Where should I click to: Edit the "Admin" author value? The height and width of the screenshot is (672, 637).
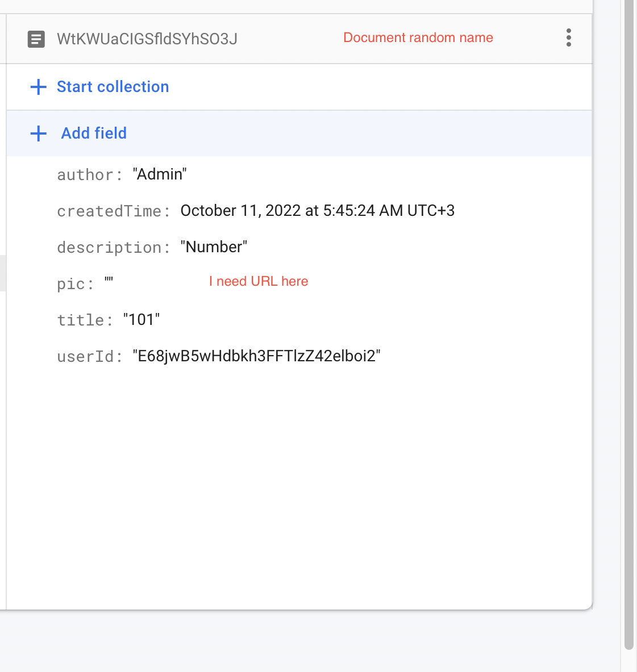pos(160,174)
